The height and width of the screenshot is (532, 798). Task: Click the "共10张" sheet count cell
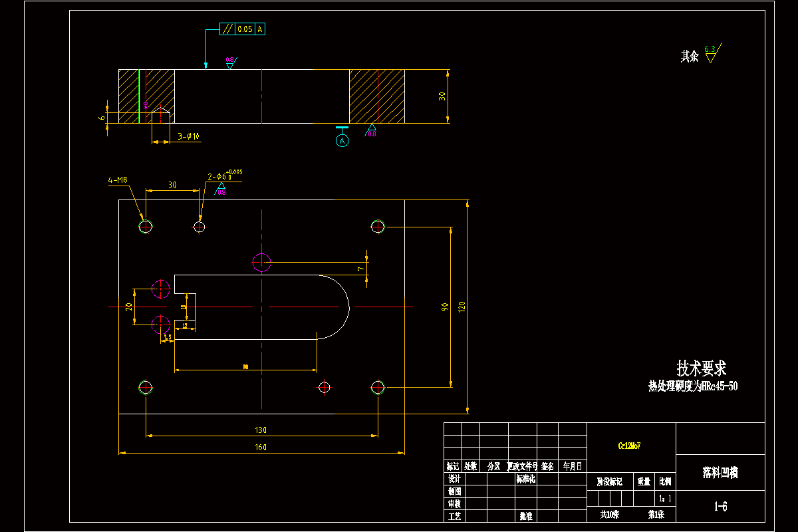tap(610, 515)
